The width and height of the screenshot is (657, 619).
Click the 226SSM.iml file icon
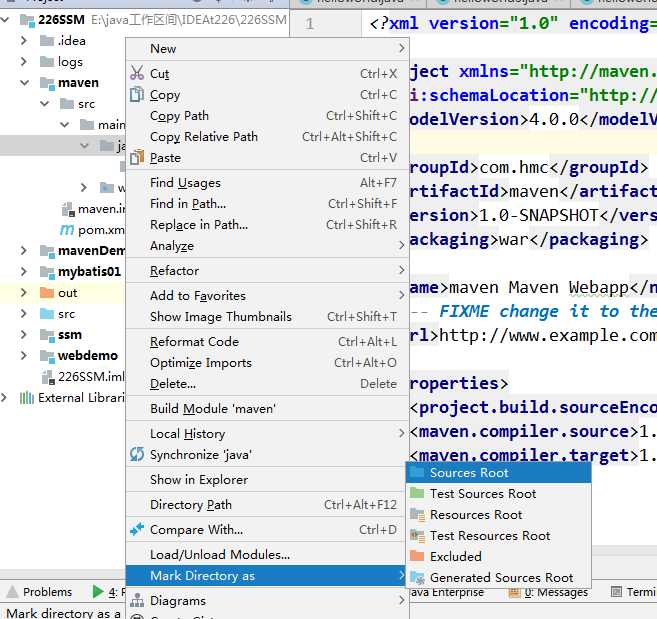coord(48,377)
